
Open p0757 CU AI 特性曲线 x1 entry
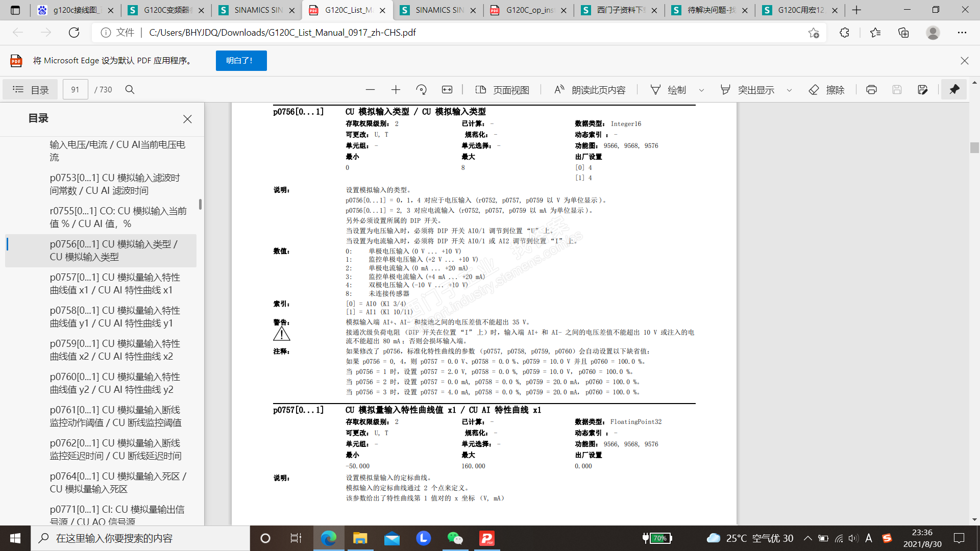click(x=115, y=284)
